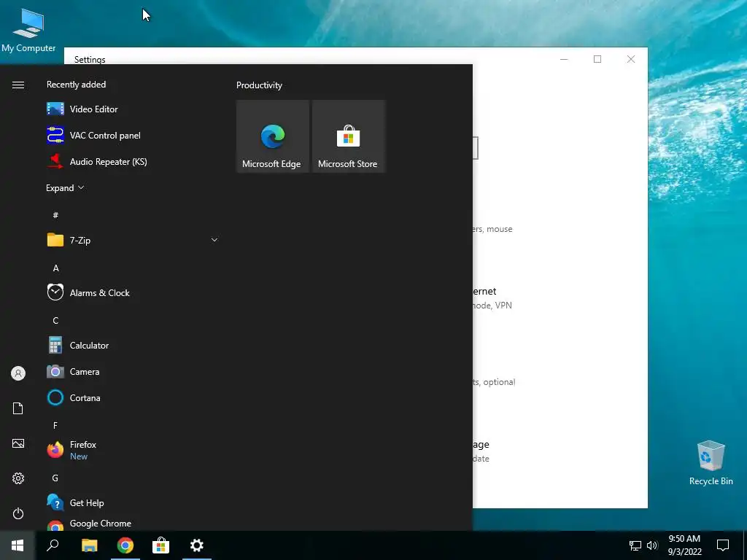
Task: Open Microsoft Store from taskbar
Action: tap(161, 545)
